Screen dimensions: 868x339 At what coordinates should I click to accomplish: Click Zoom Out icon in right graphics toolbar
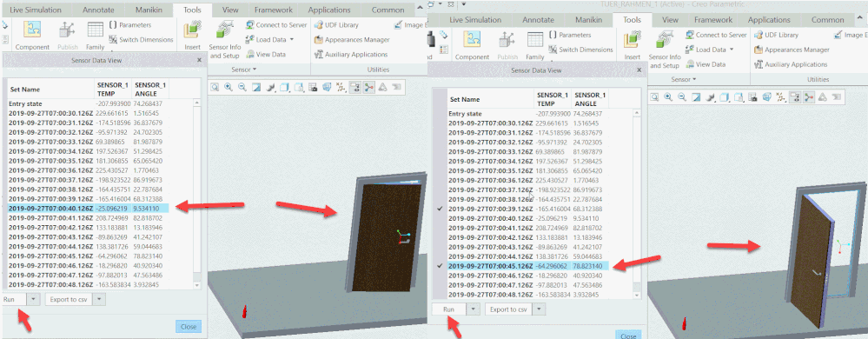[x=682, y=97]
